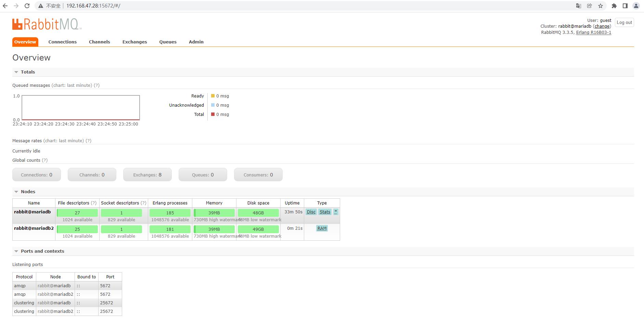644x318 pixels.
Task: Click the RabbitMQ logo
Action: (x=47, y=24)
